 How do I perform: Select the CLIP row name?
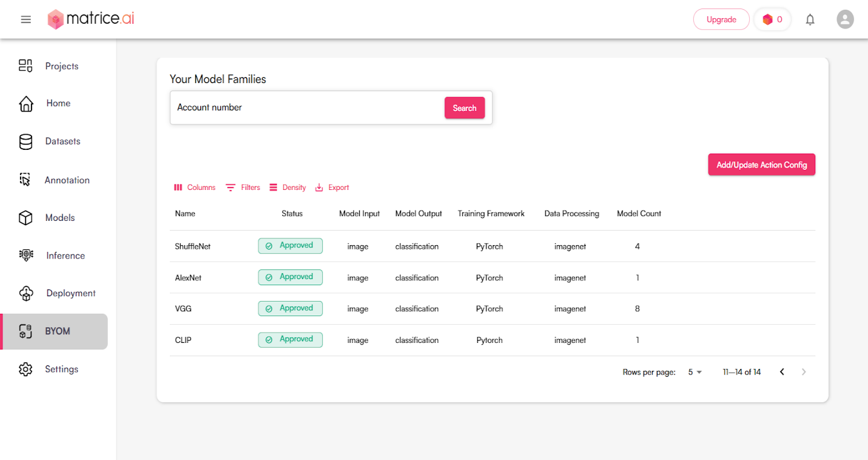pos(183,340)
